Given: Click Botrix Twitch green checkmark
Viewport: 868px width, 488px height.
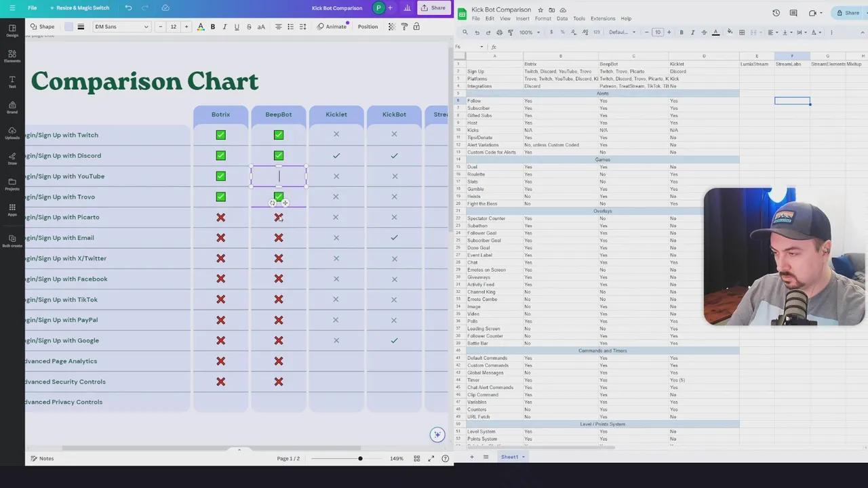Looking at the screenshot, I should (x=220, y=135).
